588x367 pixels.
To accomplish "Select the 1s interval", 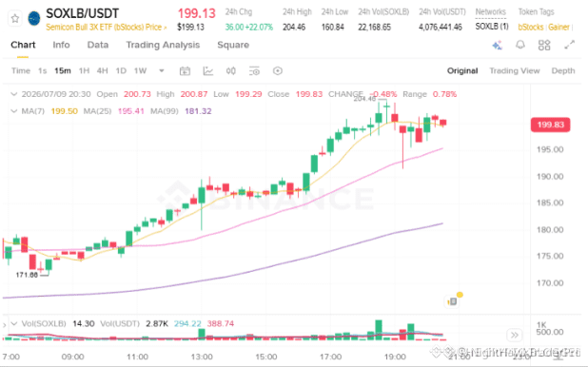I will point(43,71).
